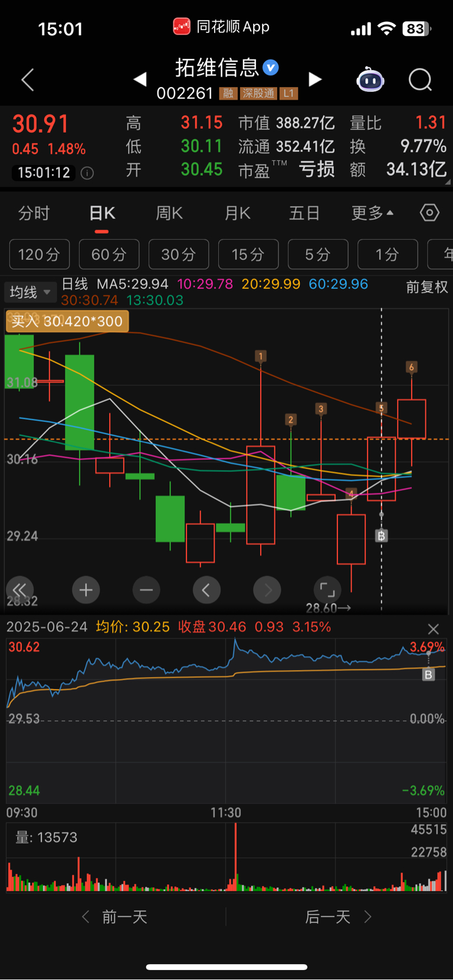Select the 15分 interval
This screenshot has width=453, height=980.
click(x=248, y=255)
